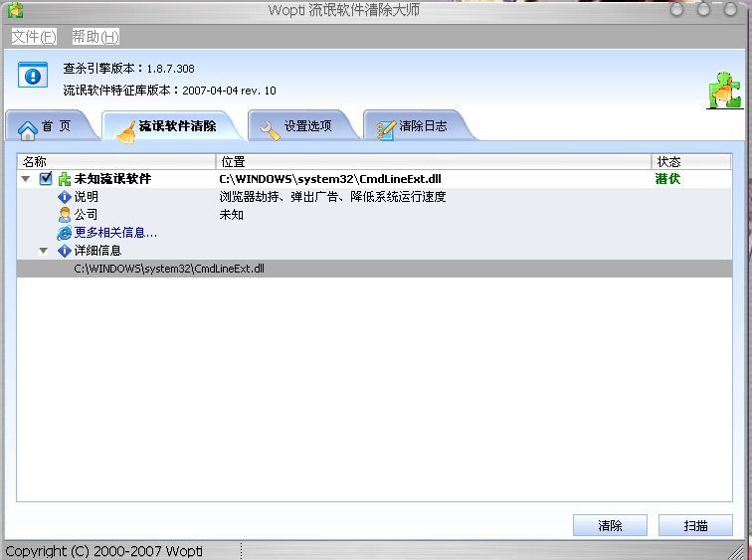The image size is (752, 560).
Task: Sort by the 名称 column header
Action: (116, 161)
